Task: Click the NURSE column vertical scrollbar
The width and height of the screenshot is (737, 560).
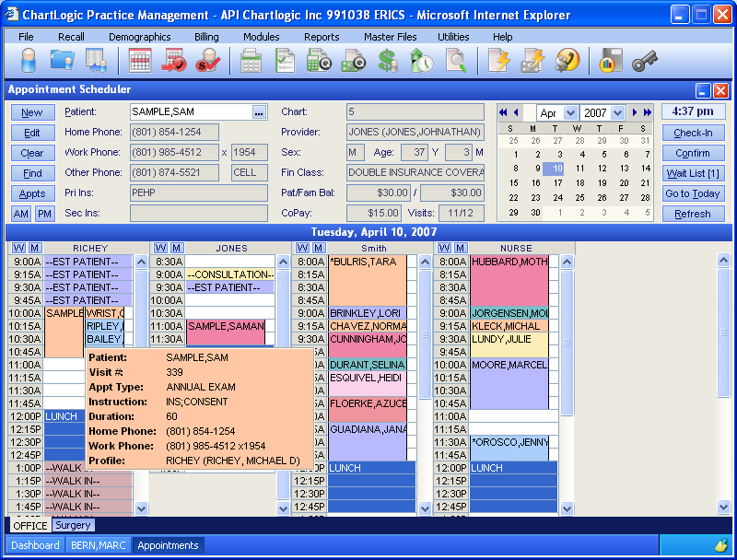Action: click(x=567, y=368)
